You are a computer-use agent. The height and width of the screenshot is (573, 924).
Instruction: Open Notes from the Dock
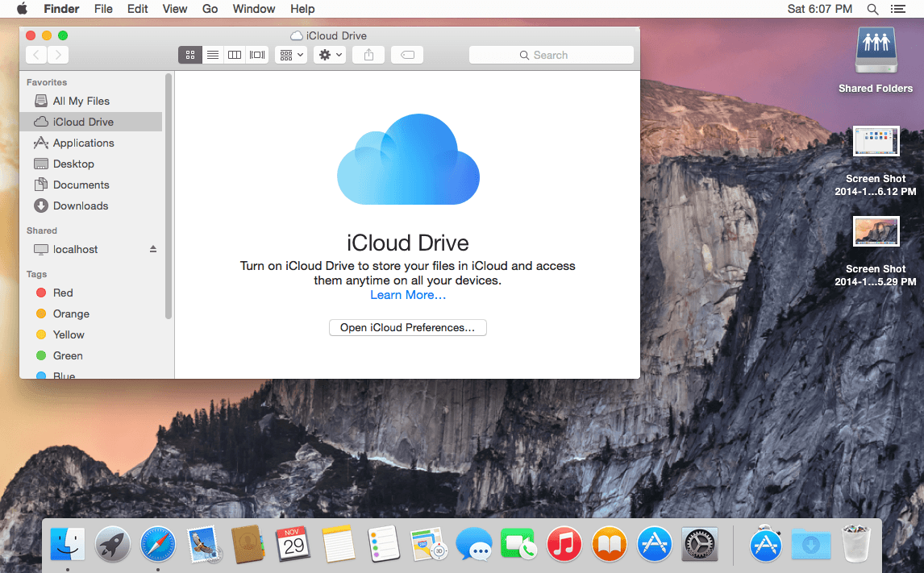click(x=339, y=543)
